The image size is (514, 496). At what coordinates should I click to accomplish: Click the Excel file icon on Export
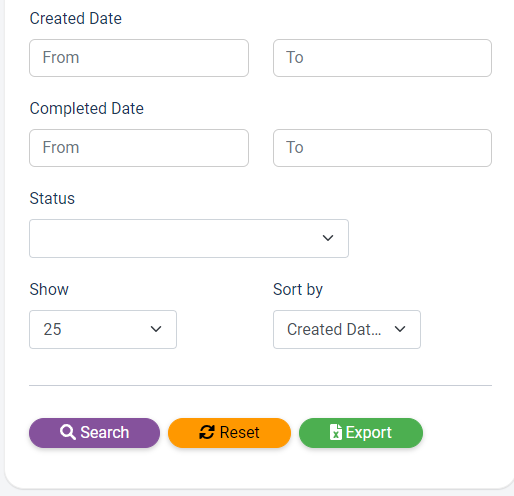pos(336,432)
